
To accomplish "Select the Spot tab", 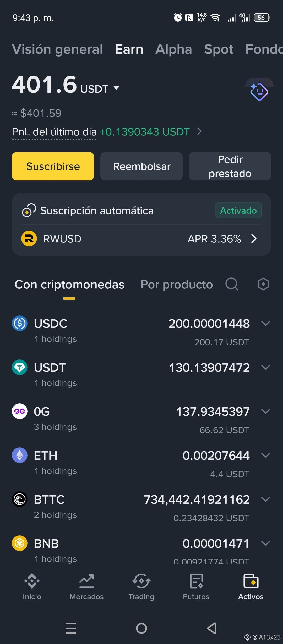I will [x=219, y=49].
